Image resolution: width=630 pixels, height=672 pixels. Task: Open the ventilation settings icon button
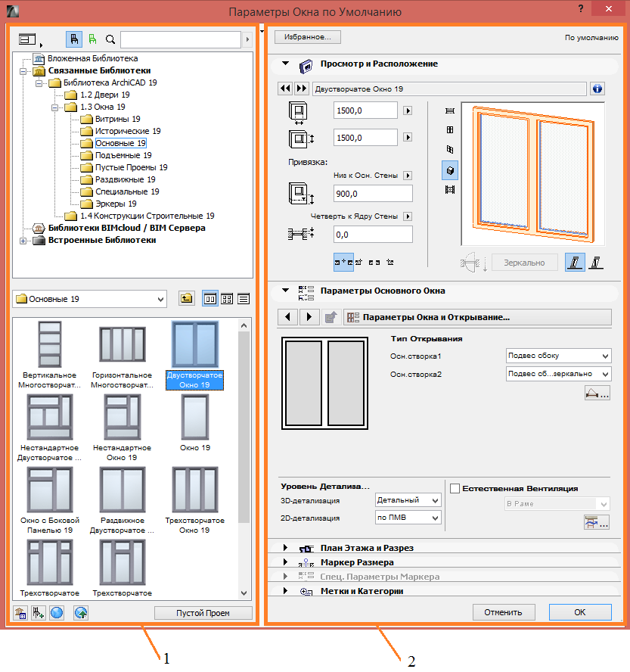(x=597, y=522)
